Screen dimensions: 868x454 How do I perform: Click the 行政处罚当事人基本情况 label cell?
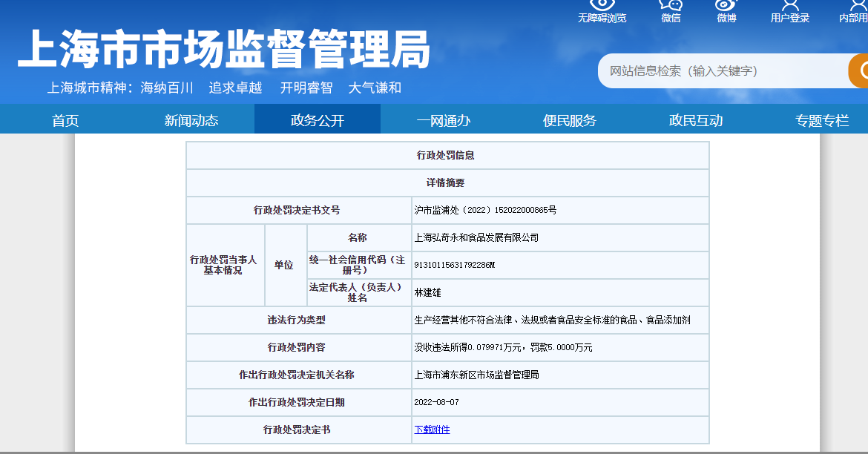(x=226, y=265)
